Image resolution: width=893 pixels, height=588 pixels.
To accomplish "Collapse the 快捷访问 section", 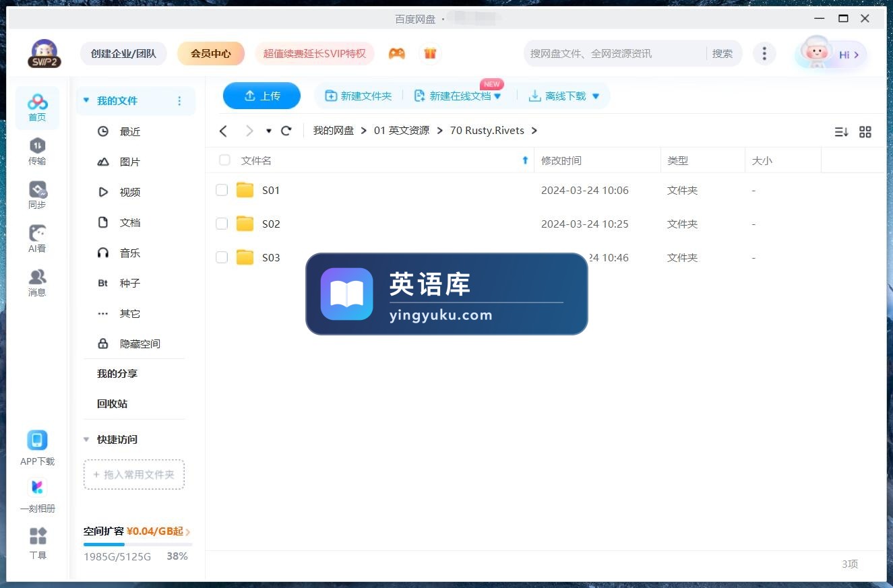I will click(x=86, y=439).
